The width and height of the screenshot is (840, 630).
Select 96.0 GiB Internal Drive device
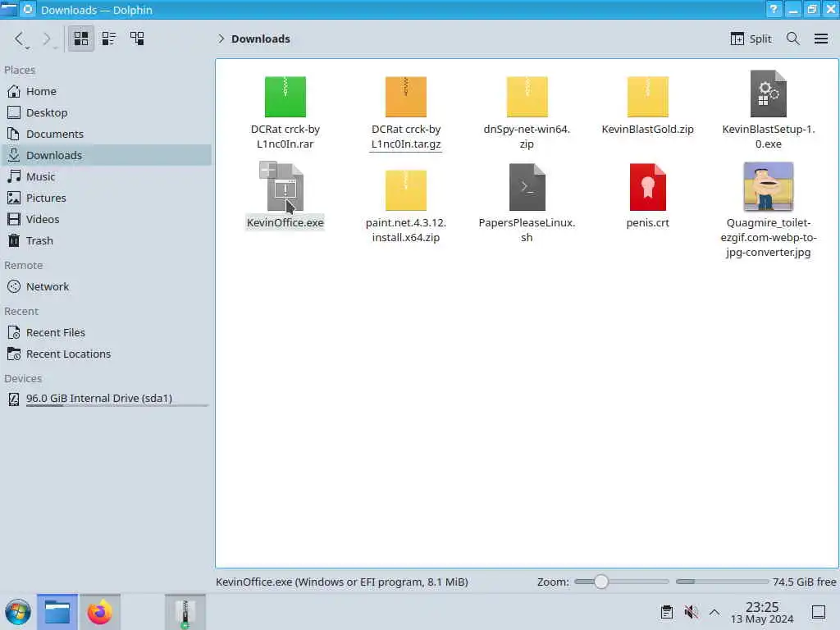pyautogui.click(x=107, y=399)
